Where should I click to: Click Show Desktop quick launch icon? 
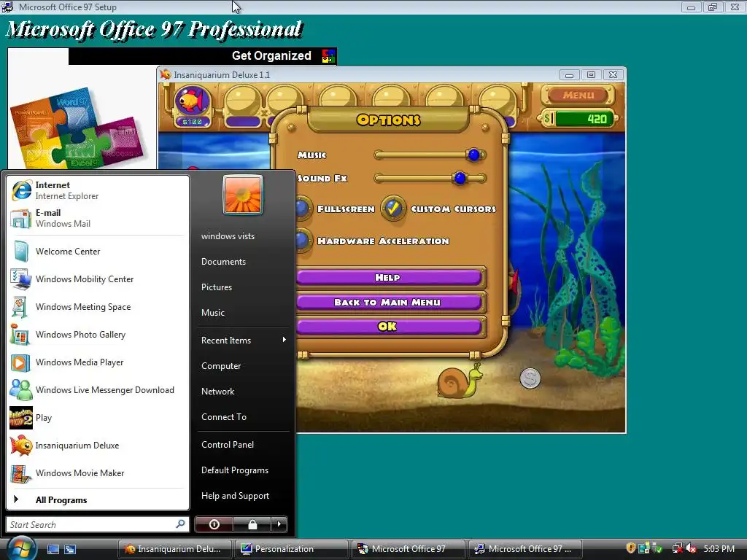tap(53, 549)
